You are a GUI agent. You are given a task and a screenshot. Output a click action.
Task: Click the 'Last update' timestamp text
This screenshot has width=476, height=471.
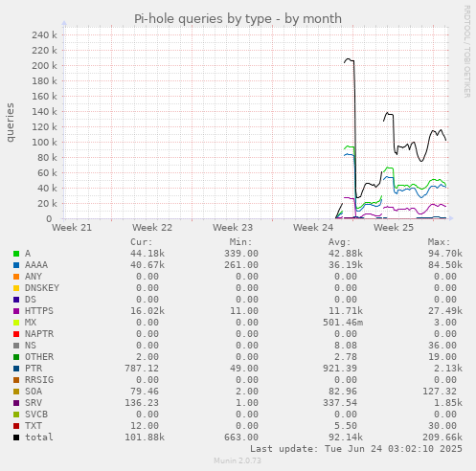tap(356, 449)
